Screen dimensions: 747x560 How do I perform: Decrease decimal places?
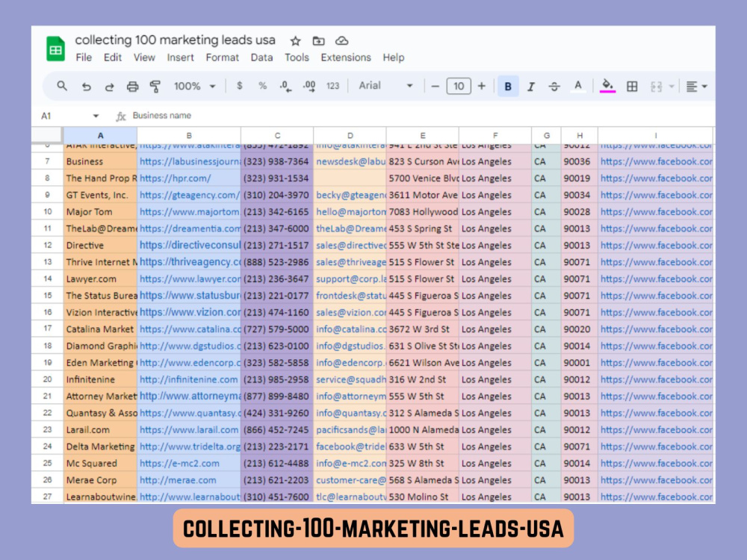tap(285, 86)
